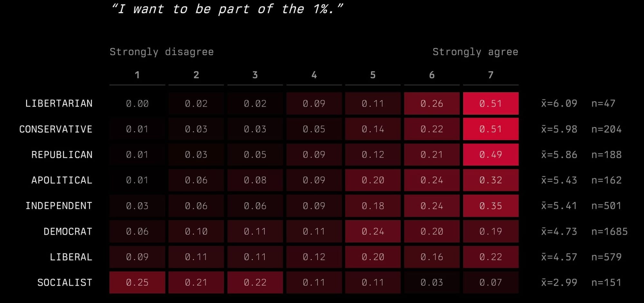The image size is (644, 303).
Task: Select the Socialist 0.25 cell in column 1
Action: tap(137, 282)
